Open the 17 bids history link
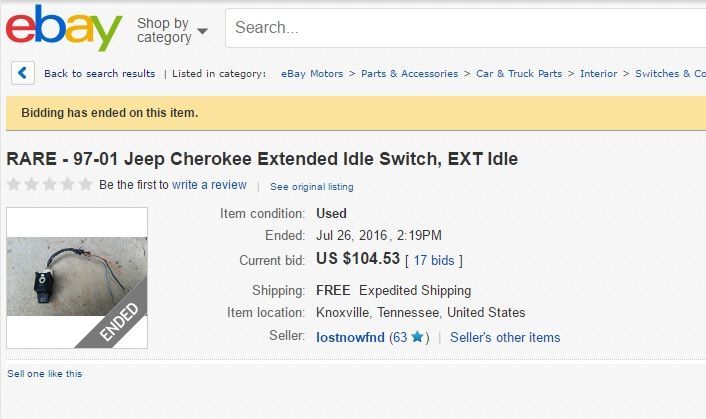The image size is (706, 419). pyautogui.click(x=433, y=260)
